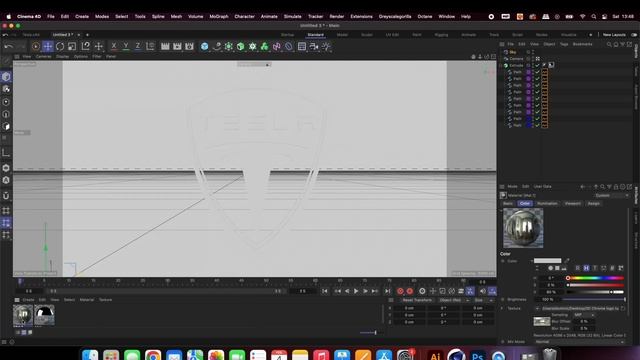Click the color eyedropper icon in Attributes
This screenshot has height=360, width=640.
[x=567, y=261]
